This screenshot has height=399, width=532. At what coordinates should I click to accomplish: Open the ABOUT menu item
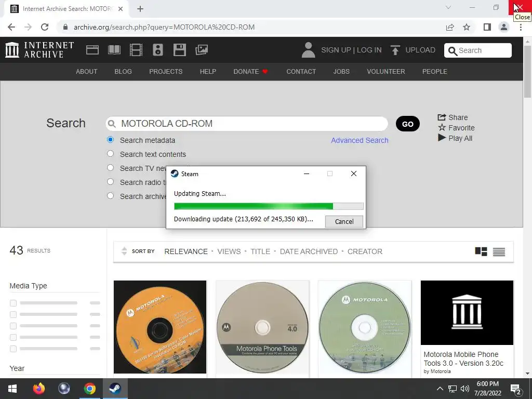tap(87, 72)
